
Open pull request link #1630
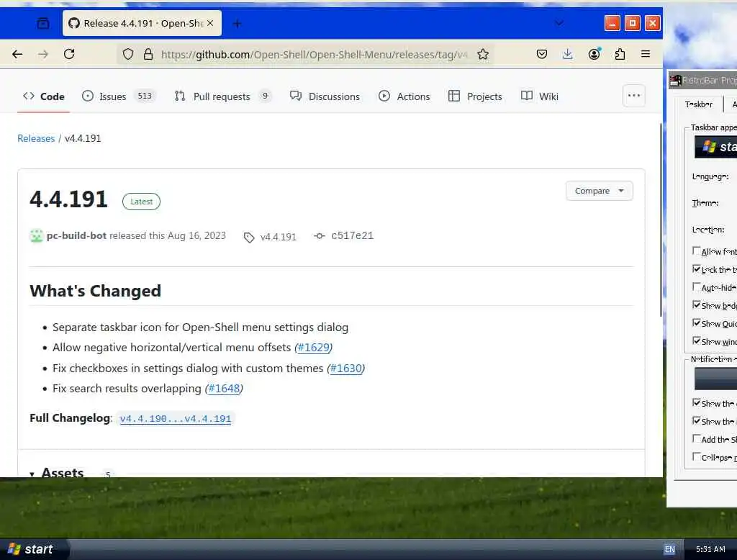346,368
